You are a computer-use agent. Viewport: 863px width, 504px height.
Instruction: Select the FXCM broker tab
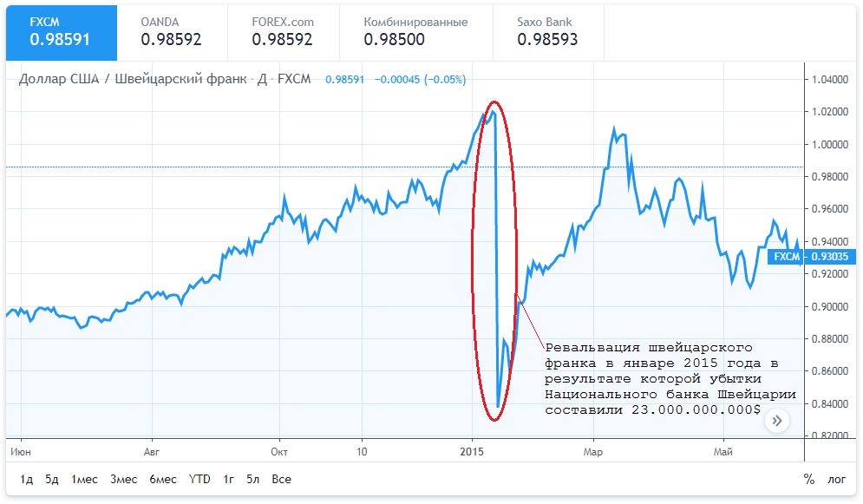61,31
